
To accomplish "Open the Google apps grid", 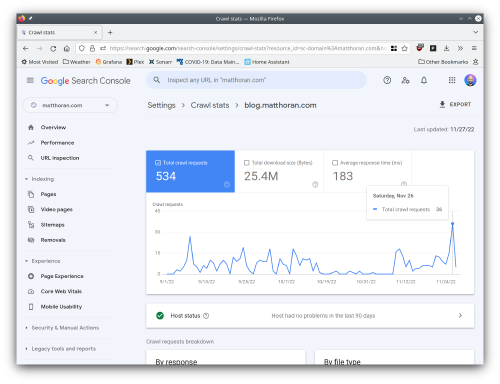I will coord(452,80).
